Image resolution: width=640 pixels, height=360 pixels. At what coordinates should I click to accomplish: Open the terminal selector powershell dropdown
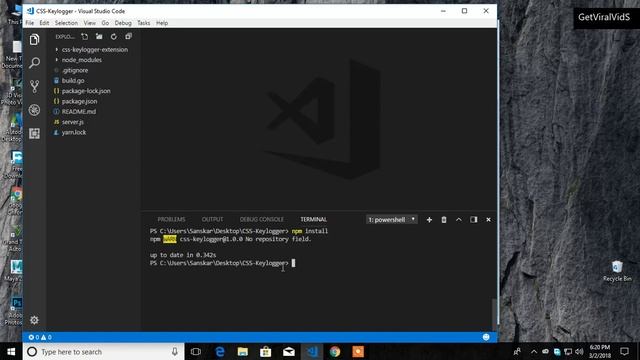(x=391, y=220)
